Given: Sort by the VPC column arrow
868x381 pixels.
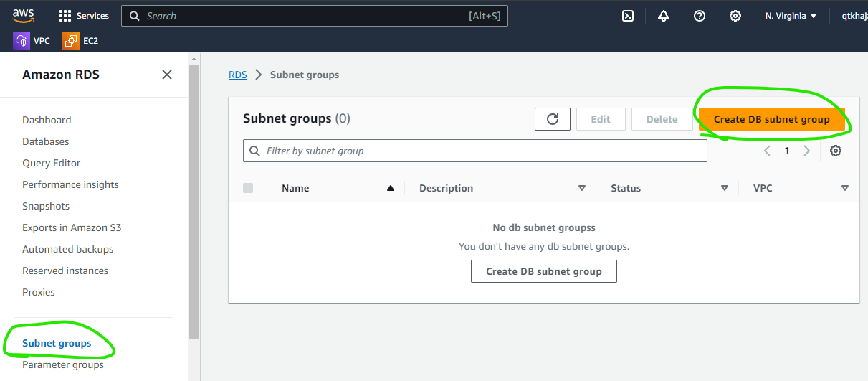Looking at the screenshot, I should [x=845, y=188].
